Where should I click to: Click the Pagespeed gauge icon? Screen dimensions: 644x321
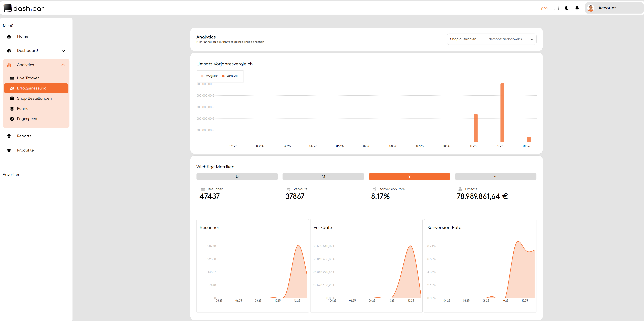pyautogui.click(x=12, y=119)
